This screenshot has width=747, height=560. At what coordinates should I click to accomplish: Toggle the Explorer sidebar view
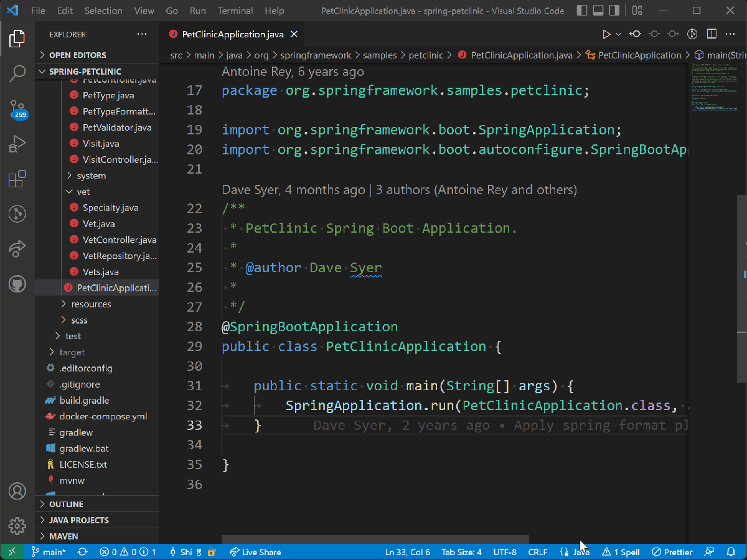coord(17,39)
